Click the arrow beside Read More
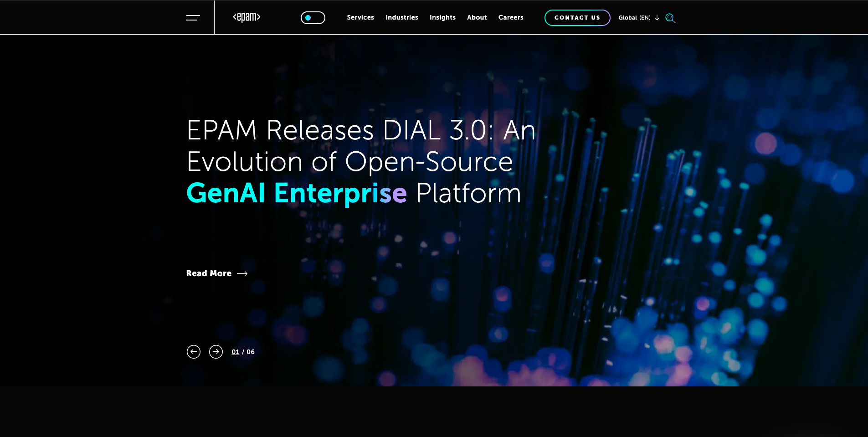This screenshot has height=437, width=868. click(x=242, y=273)
